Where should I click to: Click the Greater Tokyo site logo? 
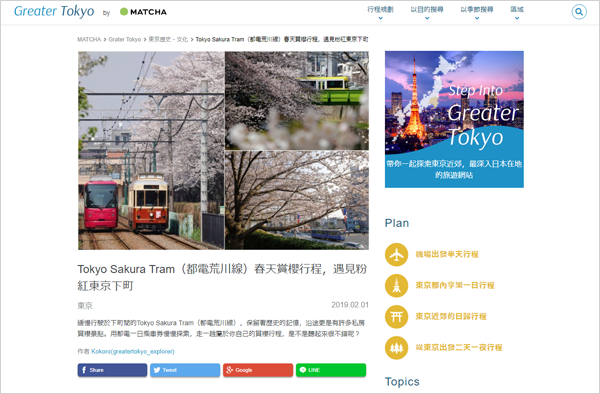coord(54,11)
